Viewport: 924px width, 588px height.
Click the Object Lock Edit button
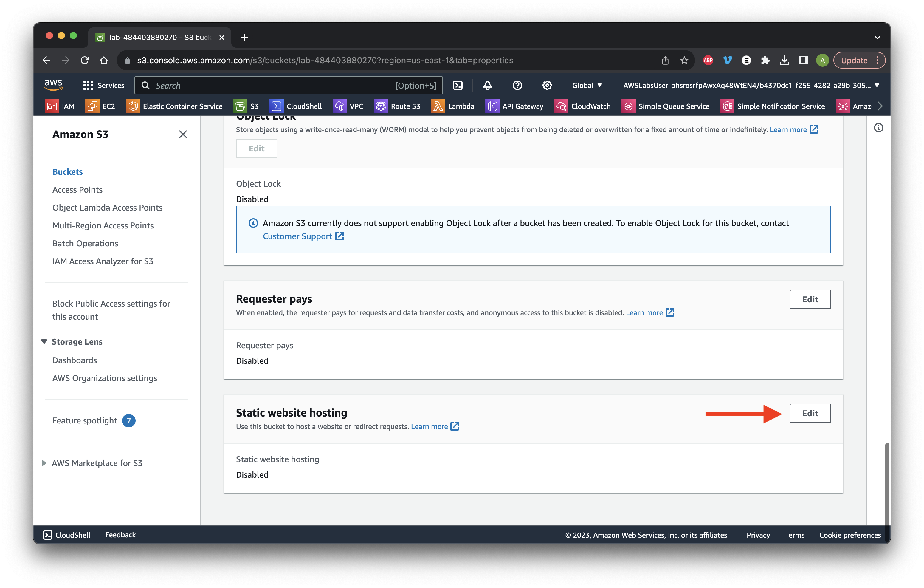click(x=256, y=148)
